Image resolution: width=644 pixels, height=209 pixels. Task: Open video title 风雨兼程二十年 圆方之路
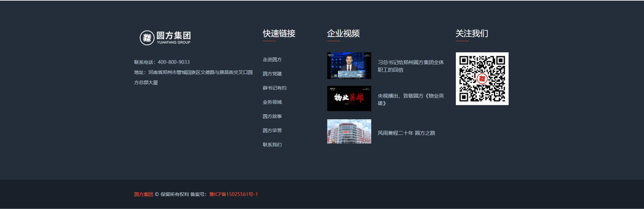coord(406,133)
